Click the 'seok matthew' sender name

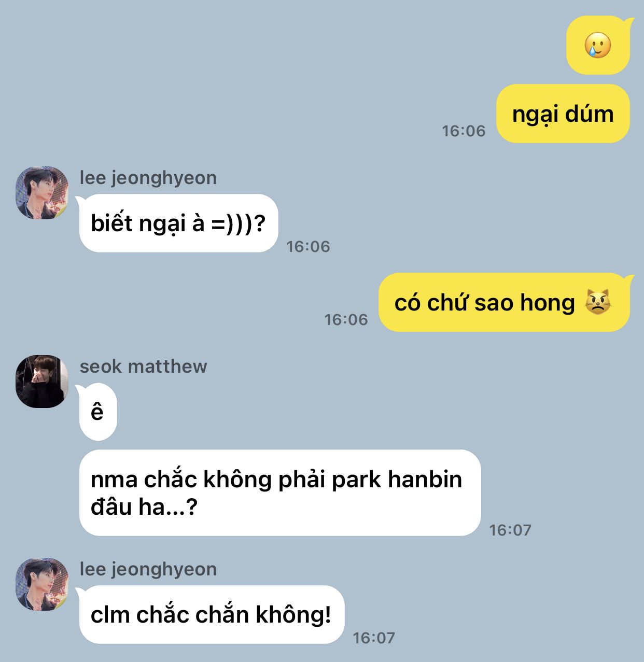pyautogui.click(x=143, y=367)
